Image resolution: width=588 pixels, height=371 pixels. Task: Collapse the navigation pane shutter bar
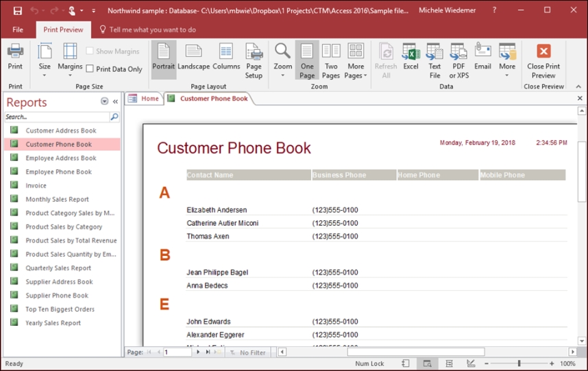[x=116, y=101]
